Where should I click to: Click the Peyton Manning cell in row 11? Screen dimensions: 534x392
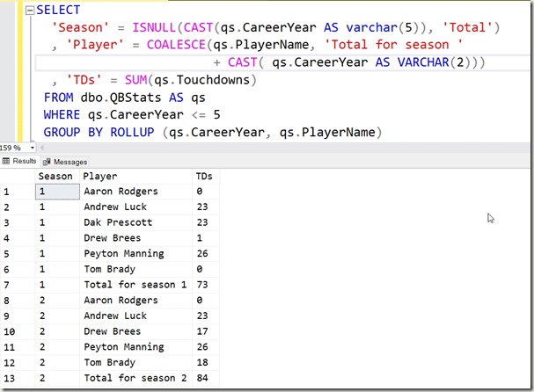[x=135, y=347]
